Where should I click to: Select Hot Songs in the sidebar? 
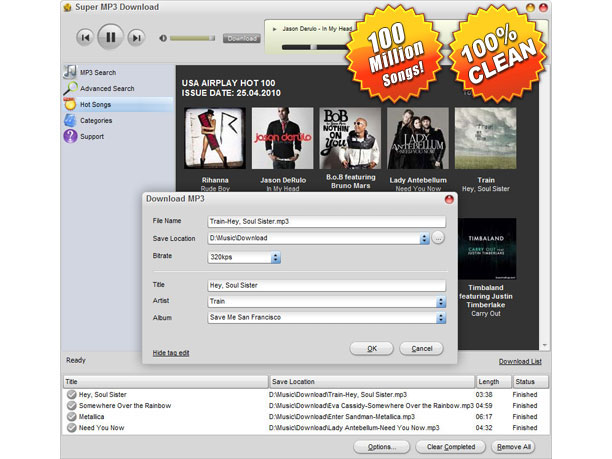coord(96,105)
